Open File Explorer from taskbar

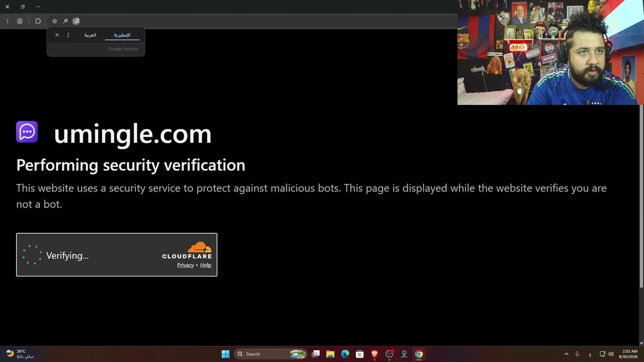pyautogui.click(x=331, y=354)
